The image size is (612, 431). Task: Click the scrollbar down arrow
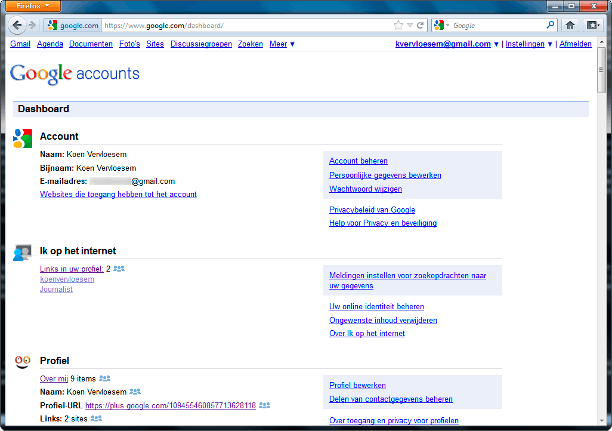pyautogui.click(x=601, y=421)
